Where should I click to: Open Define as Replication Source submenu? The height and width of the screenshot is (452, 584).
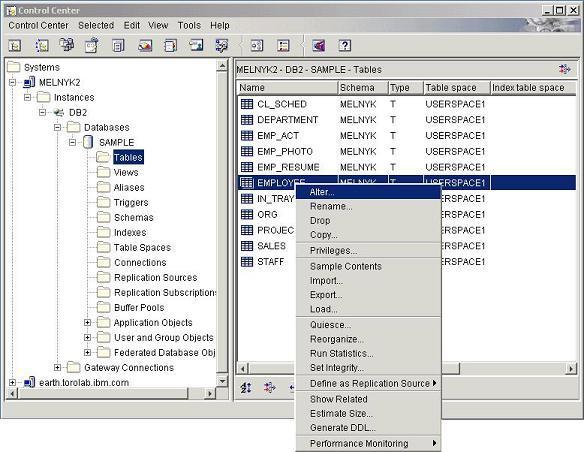pos(368,383)
